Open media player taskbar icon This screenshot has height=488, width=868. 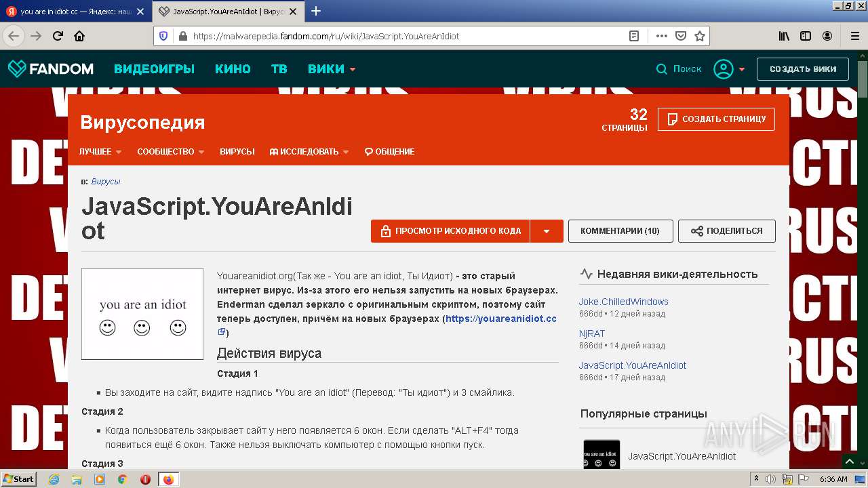point(100,479)
